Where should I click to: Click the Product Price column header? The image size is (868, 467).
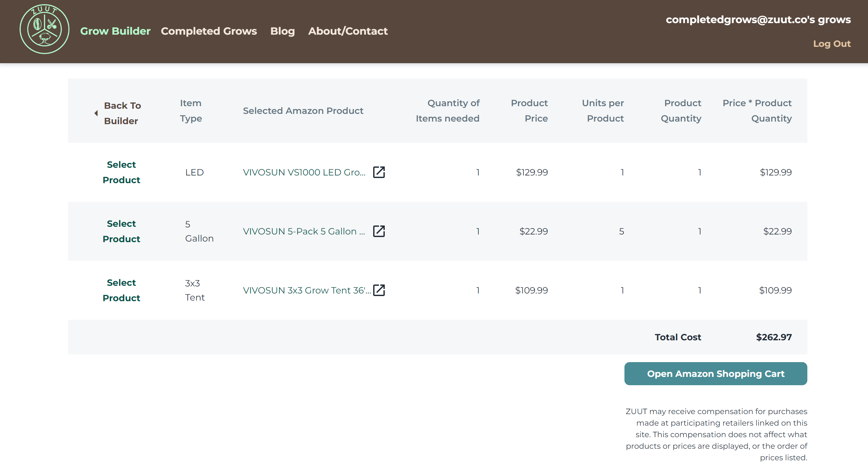tap(529, 110)
